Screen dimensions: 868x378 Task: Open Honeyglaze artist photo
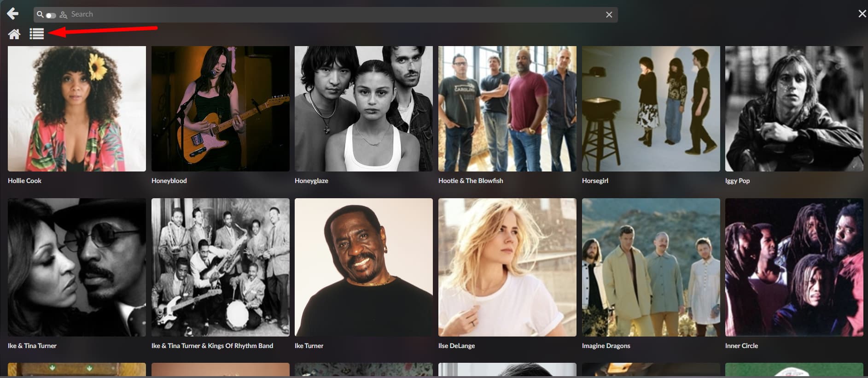(364, 109)
